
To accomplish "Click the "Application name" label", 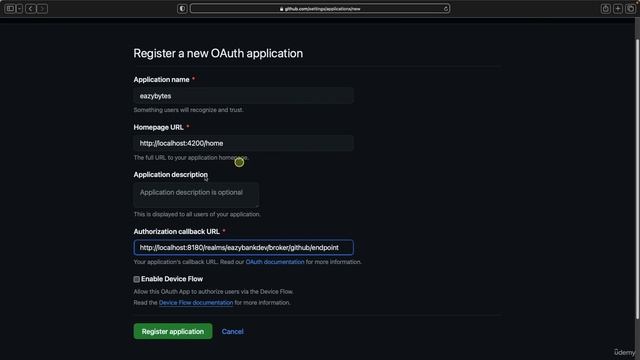I will [x=161, y=80].
